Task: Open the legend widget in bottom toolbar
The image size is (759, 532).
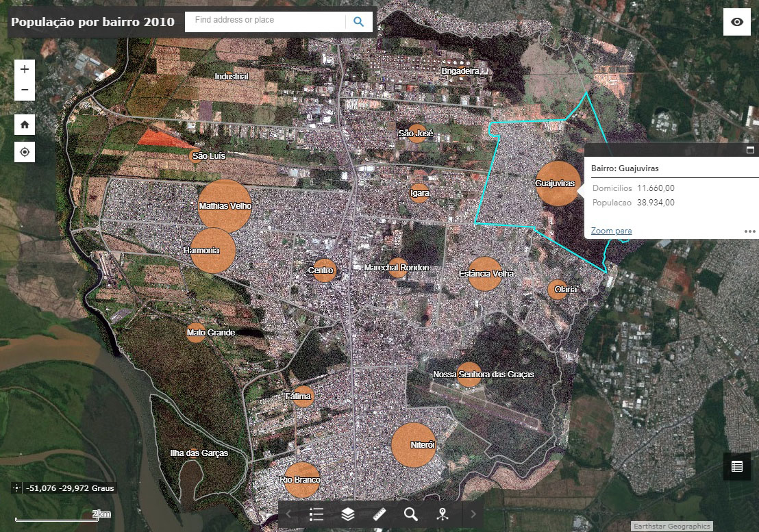Action: [x=316, y=514]
